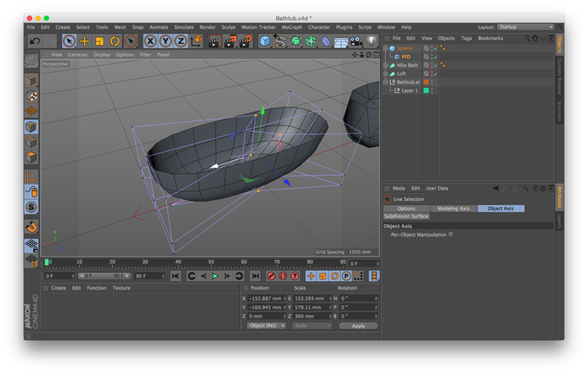Open the Object Manager Tags menu
The image size is (588, 374).
point(467,38)
